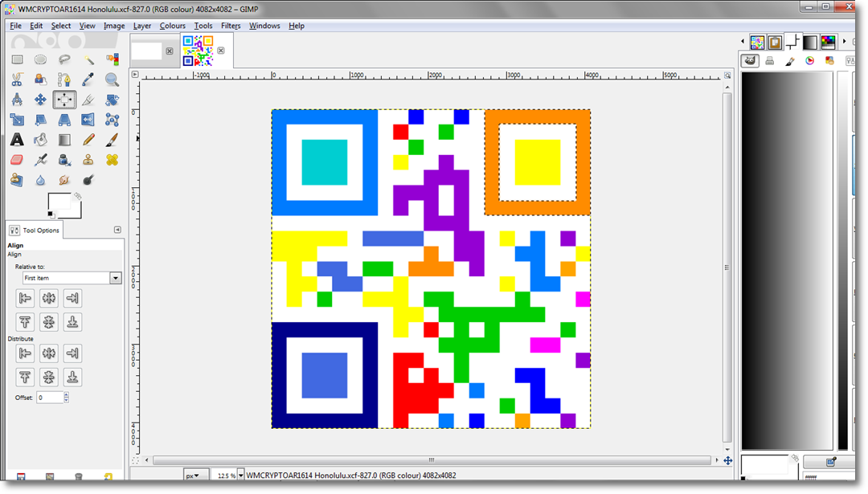Screen dimensions: 868x494
Task: Open the 'Relative to: First item' dropdown
Action: point(72,278)
